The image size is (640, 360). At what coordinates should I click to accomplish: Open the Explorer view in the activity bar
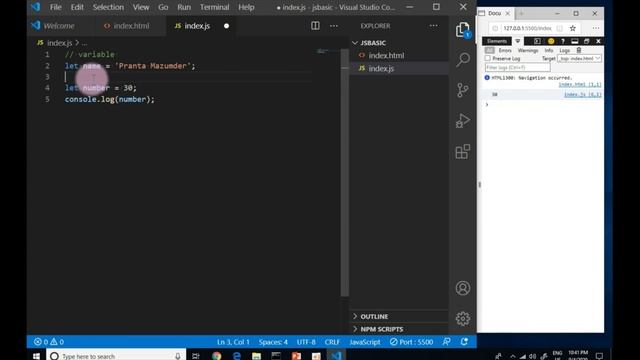[x=462, y=30]
